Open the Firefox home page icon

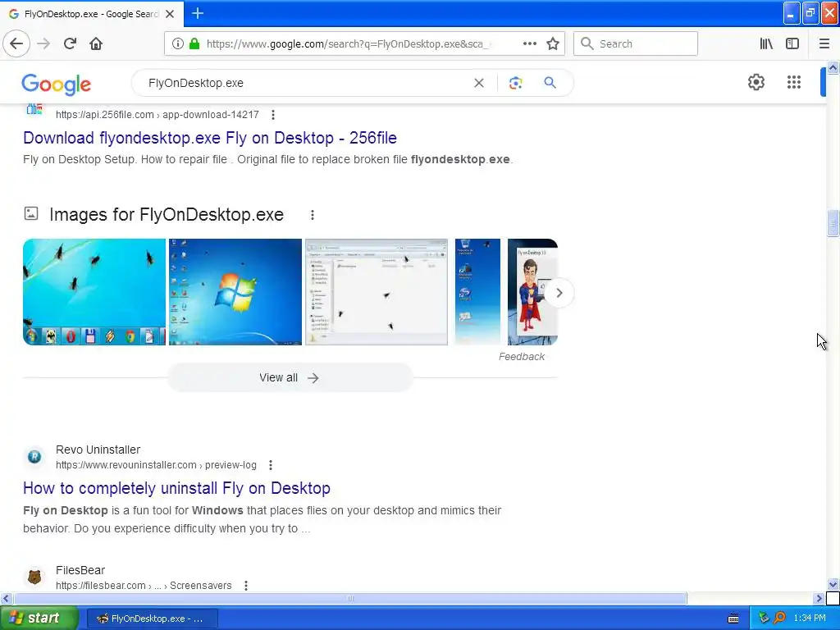[x=96, y=43]
